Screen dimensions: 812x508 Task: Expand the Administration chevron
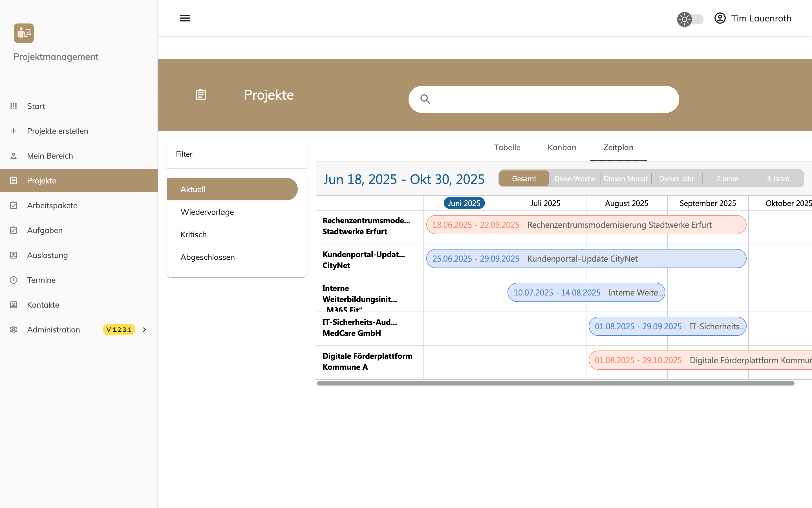(x=144, y=330)
